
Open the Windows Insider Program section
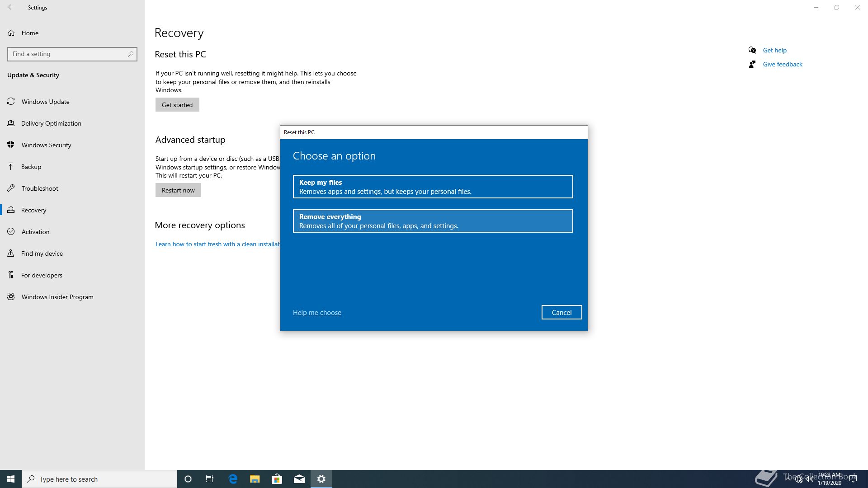click(x=57, y=297)
